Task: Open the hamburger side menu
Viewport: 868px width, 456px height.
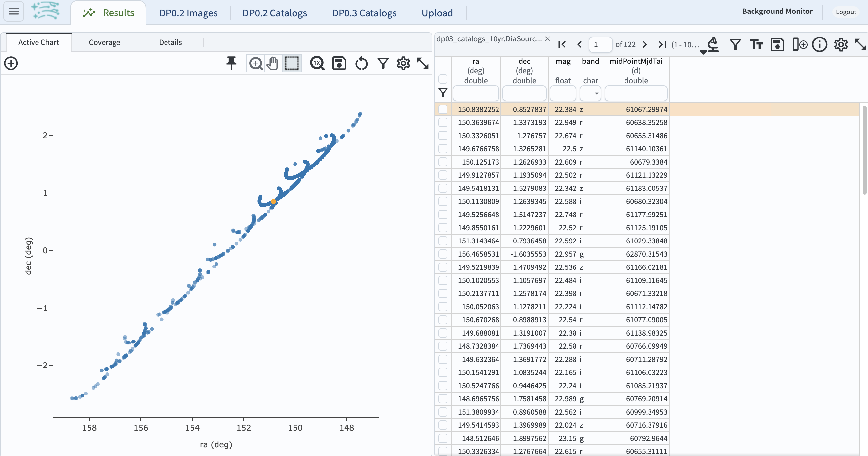Action: pyautogui.click(x=13, y=11)
